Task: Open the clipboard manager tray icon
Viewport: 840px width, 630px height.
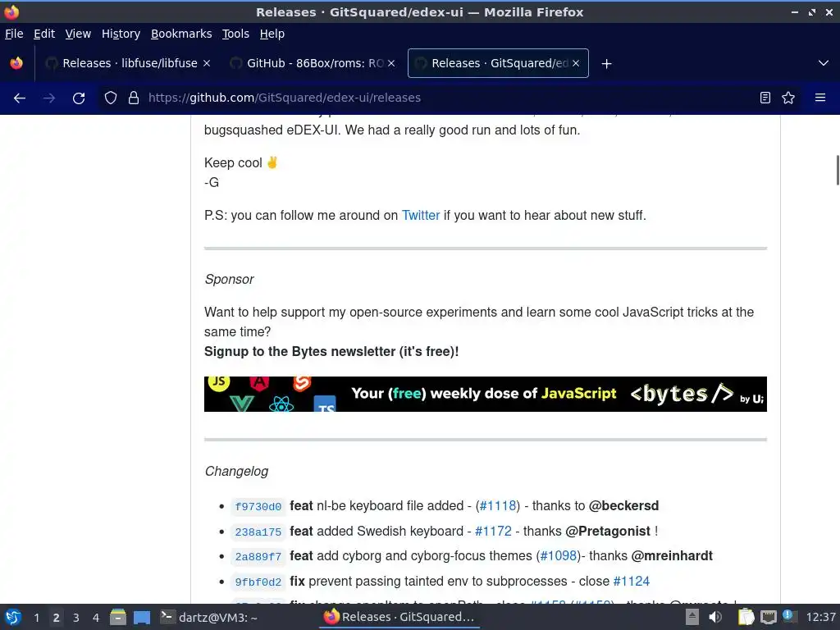Action: [x=746, y=617]
